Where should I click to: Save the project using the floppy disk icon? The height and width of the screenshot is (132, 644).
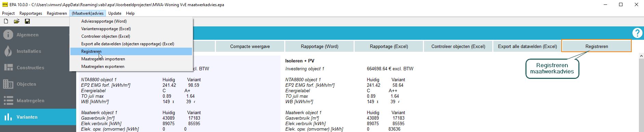tap(27, 21)
